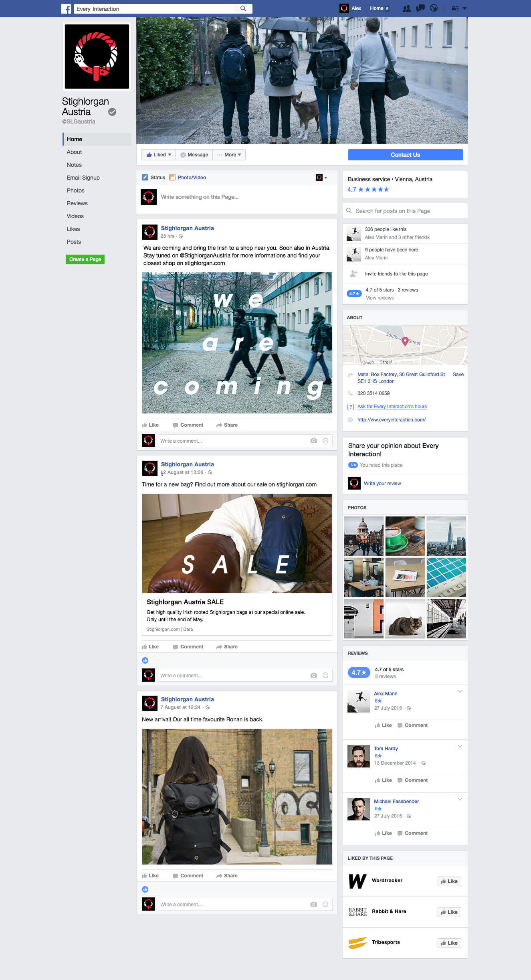
Task: Open Notes in the sidebar
Action: coord(74,165)
